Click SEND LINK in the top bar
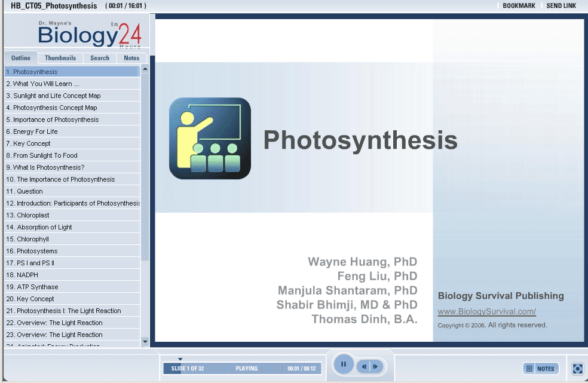 pyautogui.click(x=561, y=6)
